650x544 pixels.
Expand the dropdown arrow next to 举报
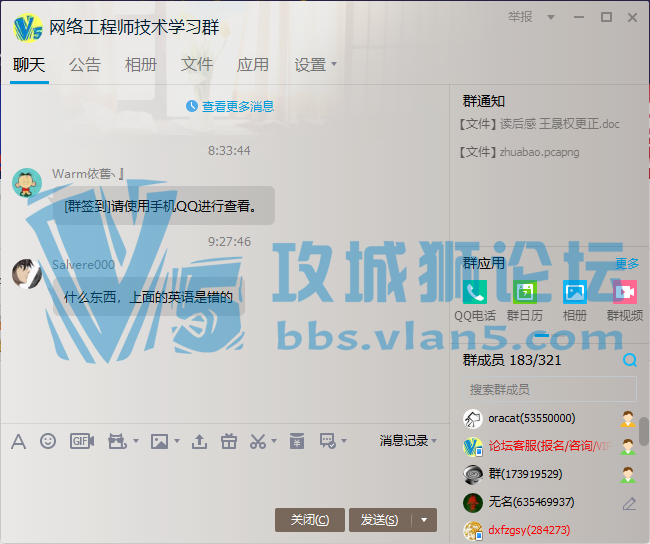coord(551,17)
